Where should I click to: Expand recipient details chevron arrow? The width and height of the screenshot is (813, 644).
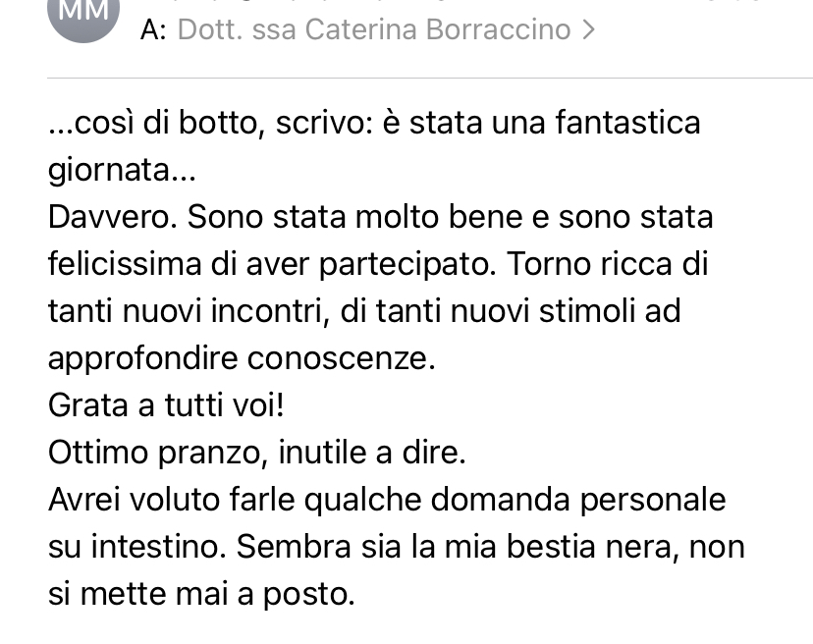point(588,29)
